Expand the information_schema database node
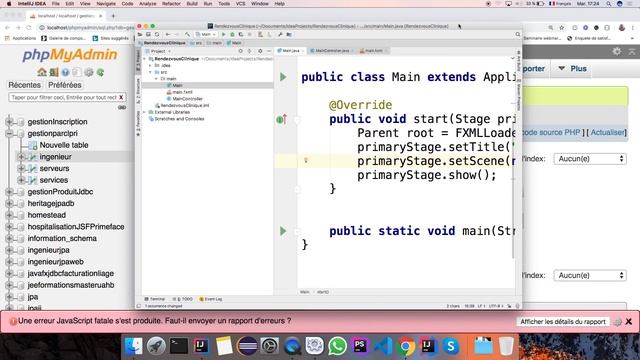The width and height of the screenshot is (640, 360). [x=9, y=238]
